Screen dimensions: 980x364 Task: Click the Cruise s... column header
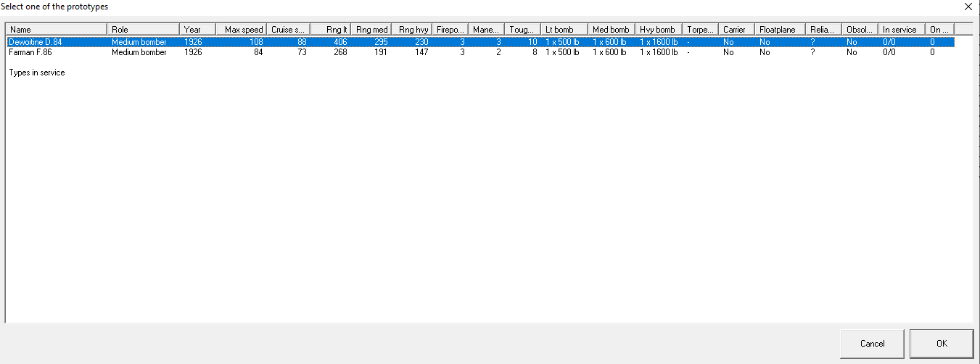(x=288, y=30)
